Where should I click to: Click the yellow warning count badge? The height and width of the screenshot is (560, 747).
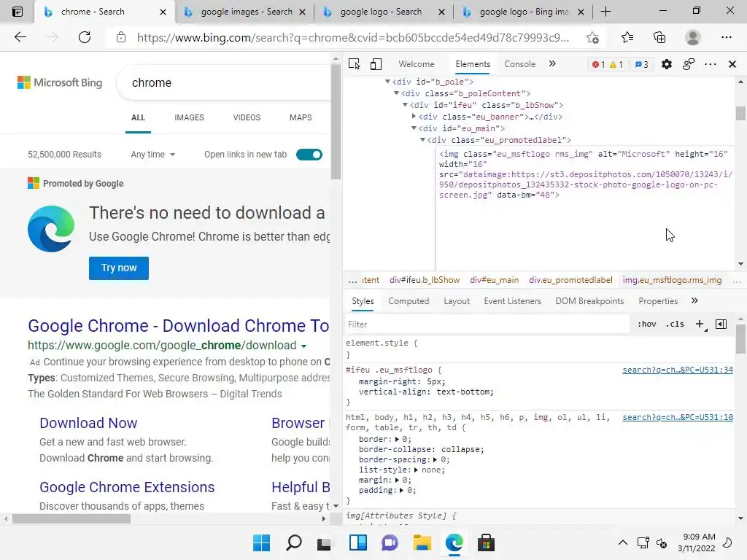pyautogui.click(x=616, y=64)
